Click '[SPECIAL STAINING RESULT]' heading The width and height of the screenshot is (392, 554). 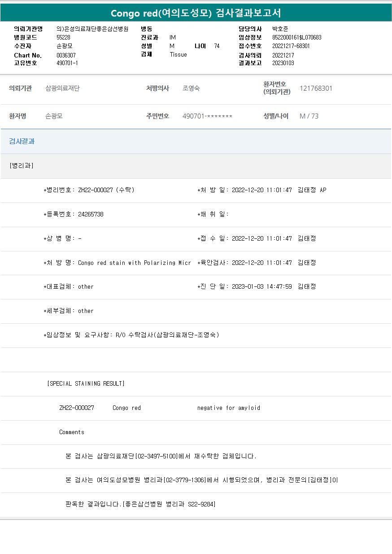[86, 383]
